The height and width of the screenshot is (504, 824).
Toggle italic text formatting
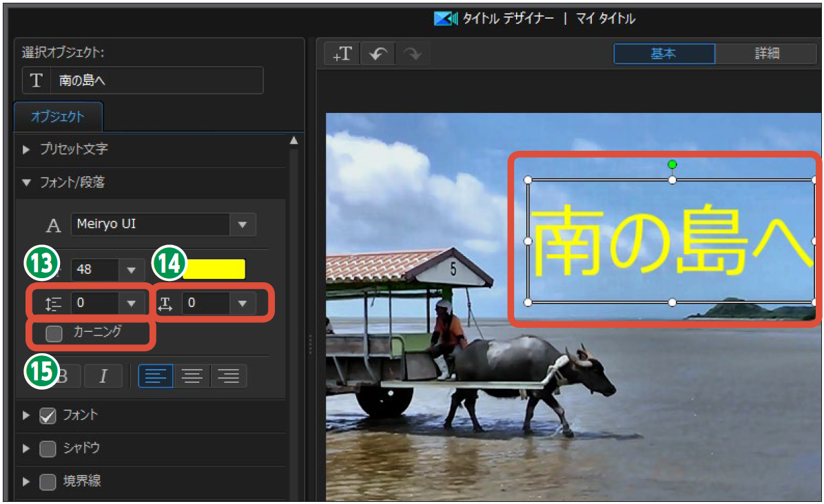coord(103,376)
